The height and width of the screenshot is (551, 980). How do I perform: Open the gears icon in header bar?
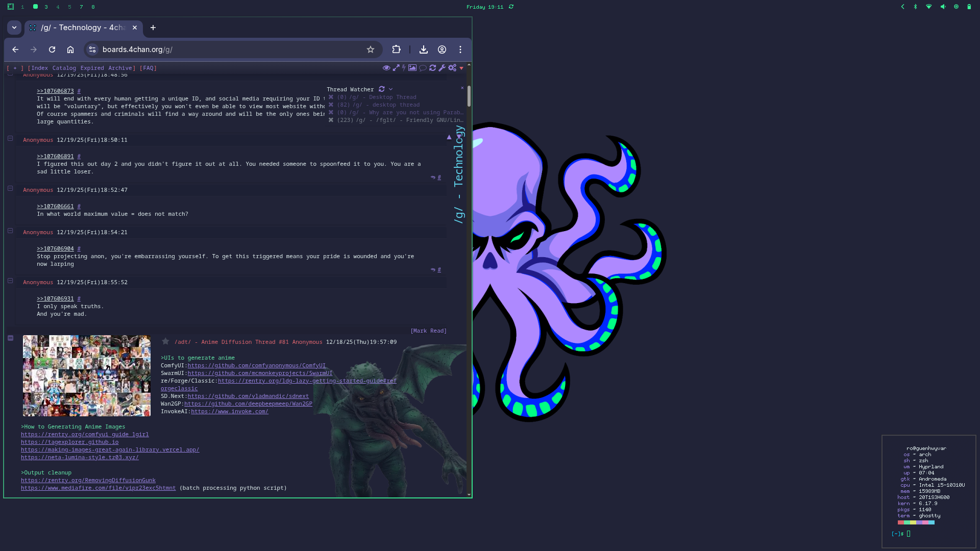pos(452,68)
